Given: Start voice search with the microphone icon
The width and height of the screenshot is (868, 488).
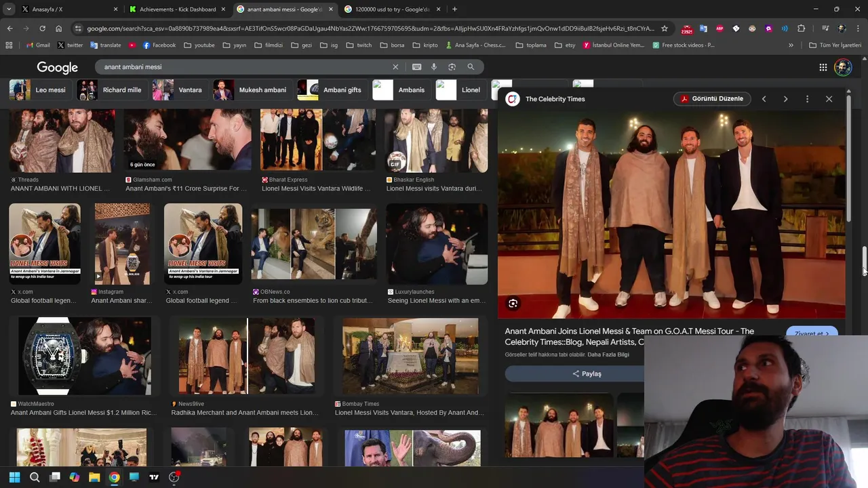Looking at the screenshot, I should pyautogui.click(x=434, y=67).
